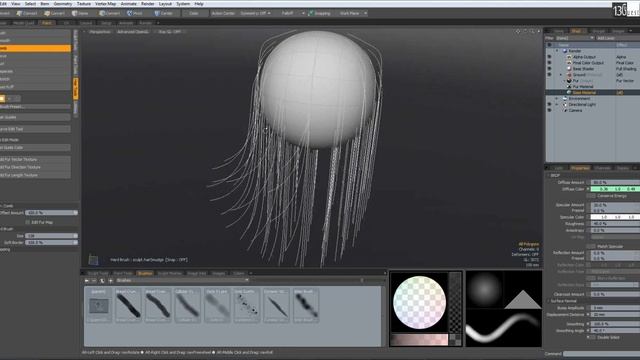The width and height of the screenshot is (640, 360).
Task: Open the Render menu
Action: tap(148, 4)
